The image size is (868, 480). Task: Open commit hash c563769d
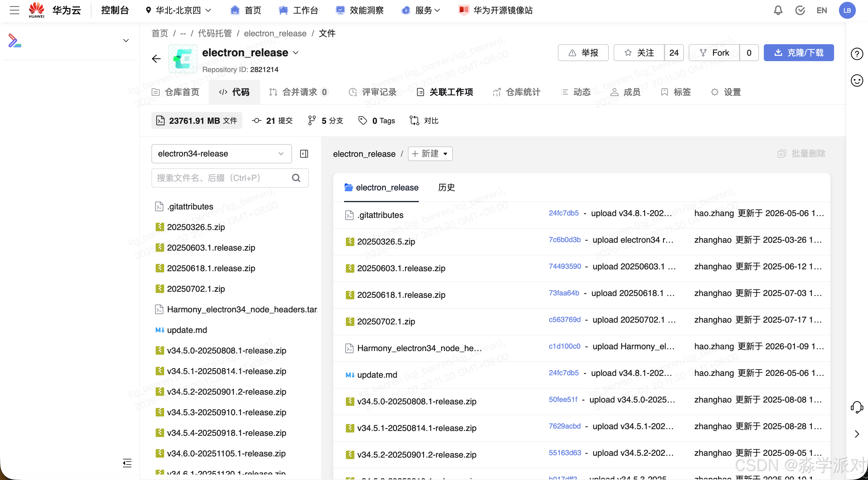point(565,319)
